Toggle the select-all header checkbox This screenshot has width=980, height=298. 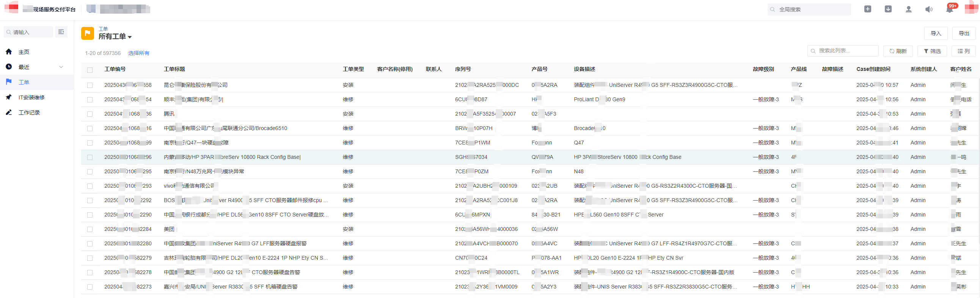[90, 70]
